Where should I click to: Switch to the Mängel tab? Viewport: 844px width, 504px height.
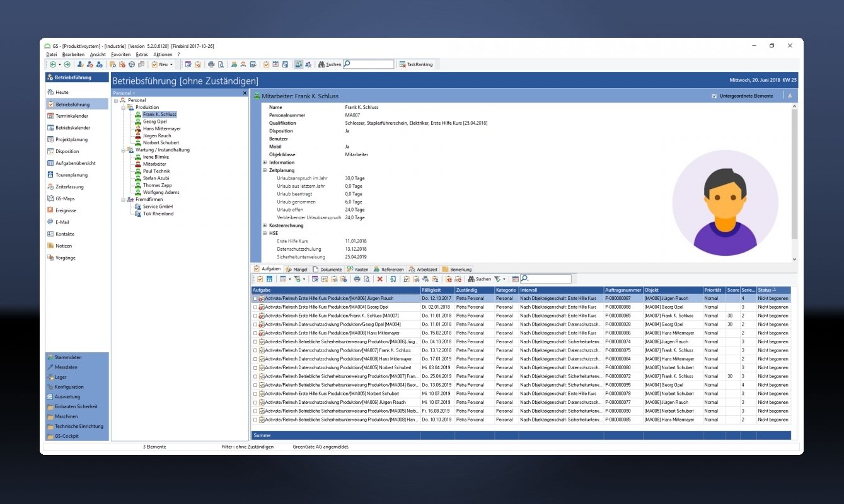point(296,269)
